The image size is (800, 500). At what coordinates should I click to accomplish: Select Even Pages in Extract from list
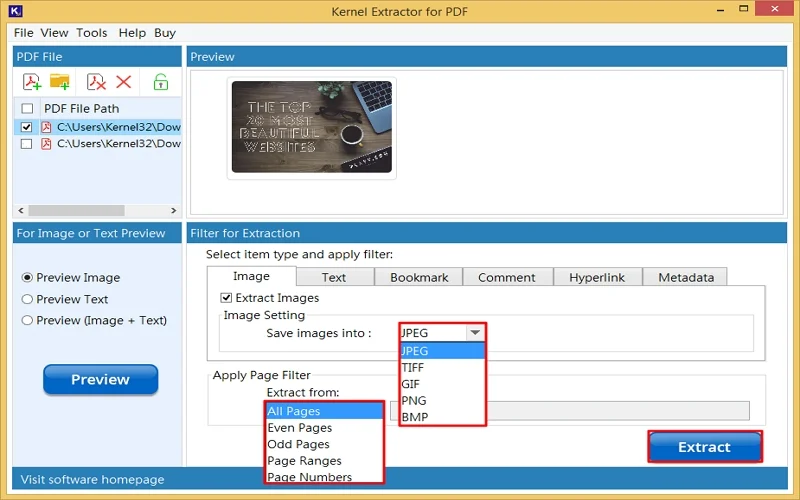click(x=324, y=428)
